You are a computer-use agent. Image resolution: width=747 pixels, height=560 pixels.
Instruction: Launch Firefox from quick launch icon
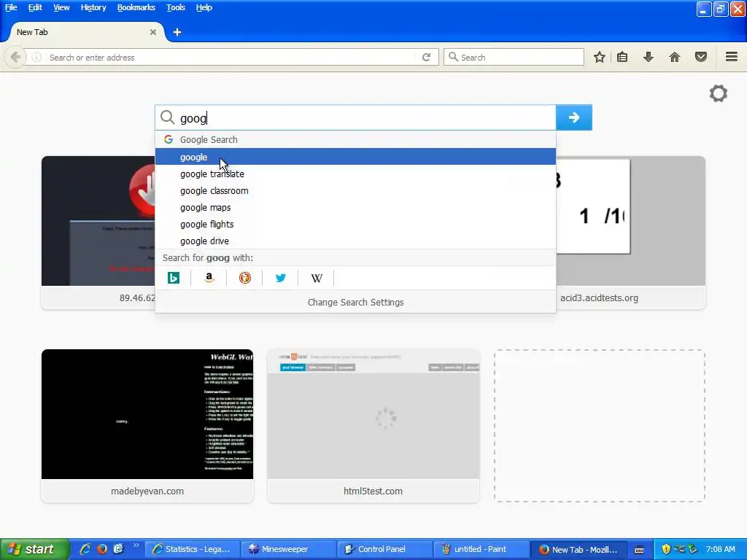point(102,549)
